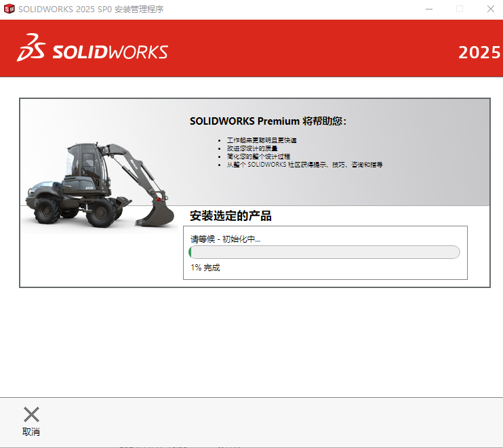The image size is (503, 448).
Task: Click the SOLIDWORKS app icon in title bar
Action: pyautogui.click(x=9, y=9)
